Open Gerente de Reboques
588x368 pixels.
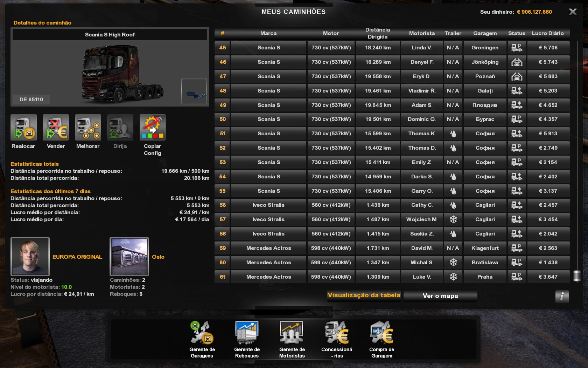pos(247,333)
